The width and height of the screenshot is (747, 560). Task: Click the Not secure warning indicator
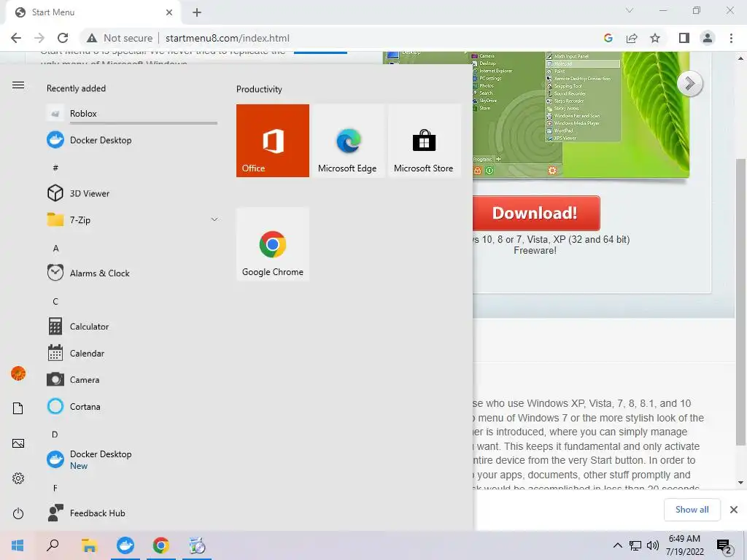tap(120, 38)
